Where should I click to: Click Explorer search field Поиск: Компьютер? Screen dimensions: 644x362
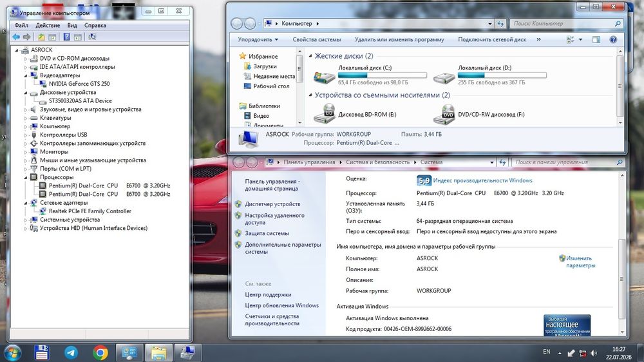566,23
